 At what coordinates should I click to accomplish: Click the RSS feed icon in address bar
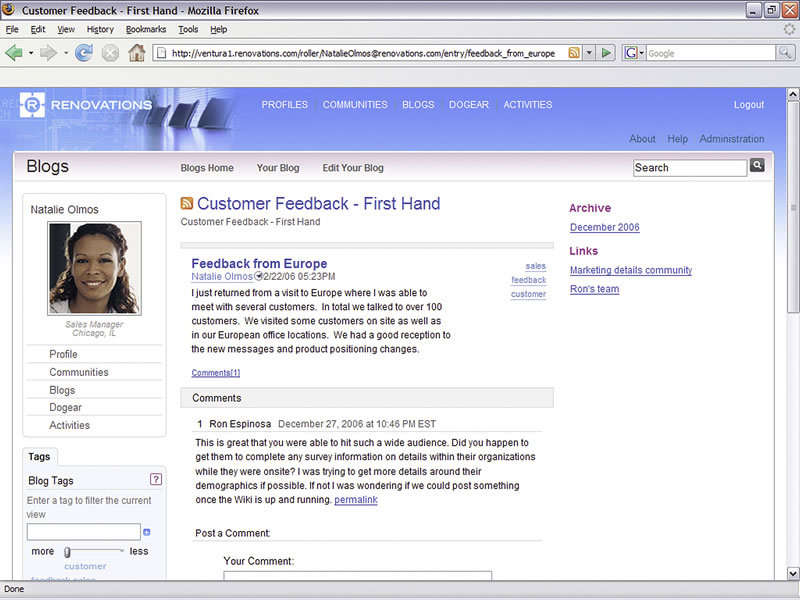(x=574, y=53)
